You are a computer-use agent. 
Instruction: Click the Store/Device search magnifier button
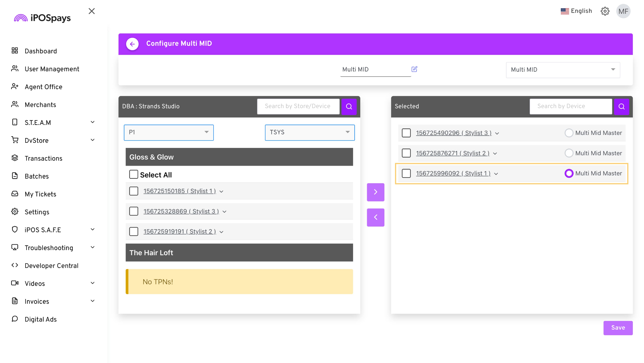[x=349, y=106]
